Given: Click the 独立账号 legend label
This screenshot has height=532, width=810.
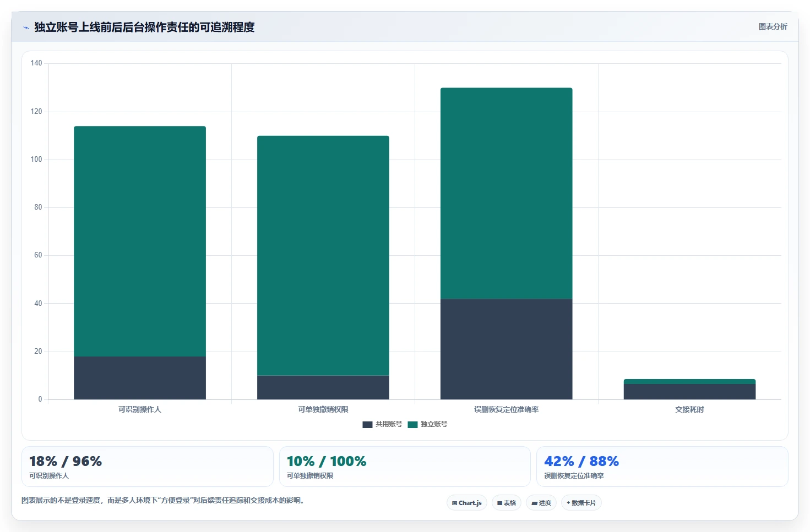Looking at the screenshot, I should [434, 424].
